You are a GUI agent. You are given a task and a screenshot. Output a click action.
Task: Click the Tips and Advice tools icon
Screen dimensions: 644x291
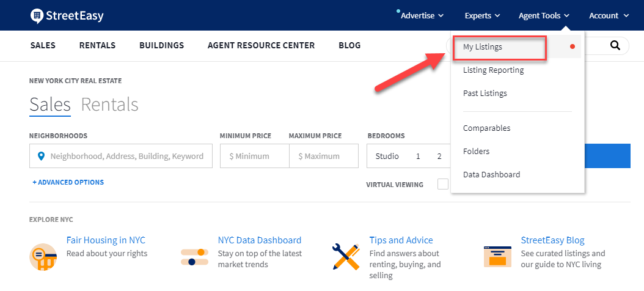(x=346, y=257)
